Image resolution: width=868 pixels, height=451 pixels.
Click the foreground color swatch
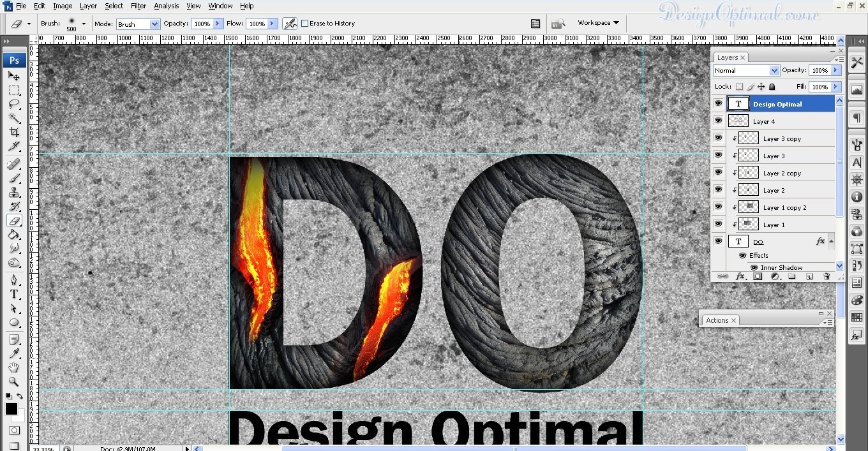[11, 409]
